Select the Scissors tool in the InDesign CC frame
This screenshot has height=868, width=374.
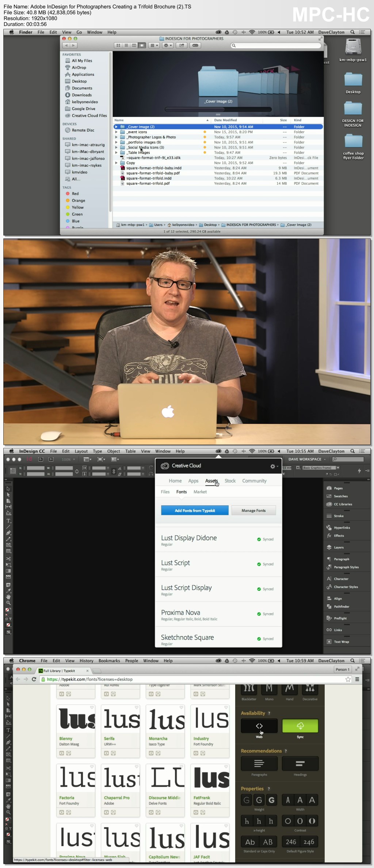[8, 559]
